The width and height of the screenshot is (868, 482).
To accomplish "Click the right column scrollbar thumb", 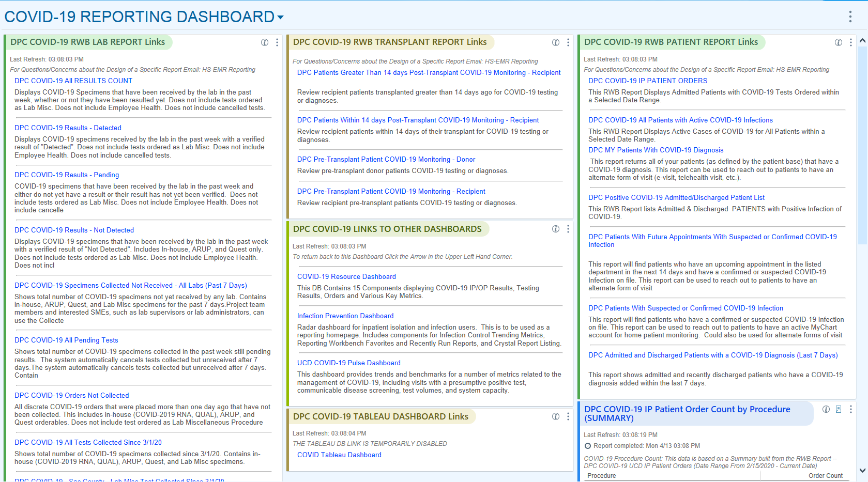I will (862, 145).
